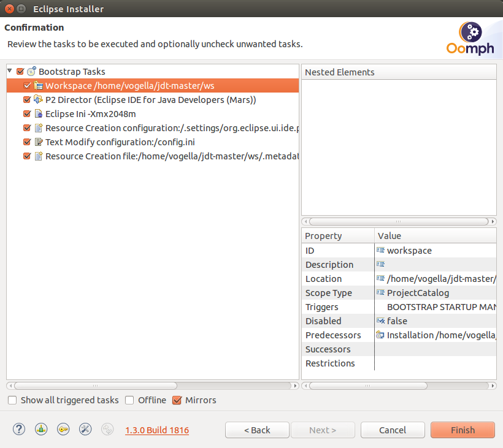The image size is (503, 448).
Task: Uncheck Resource Creation file:/home checkbox
Action: 27,156
